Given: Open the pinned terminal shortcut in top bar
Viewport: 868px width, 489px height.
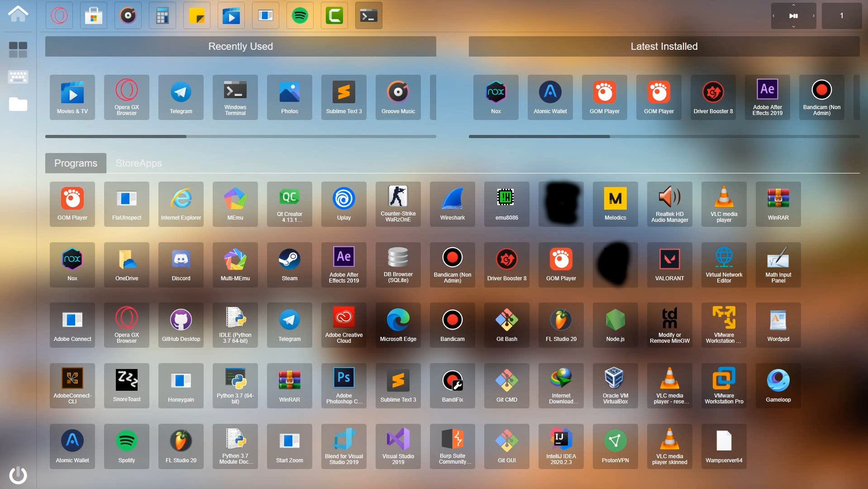Looking at the screenshot, I should 369,16.
